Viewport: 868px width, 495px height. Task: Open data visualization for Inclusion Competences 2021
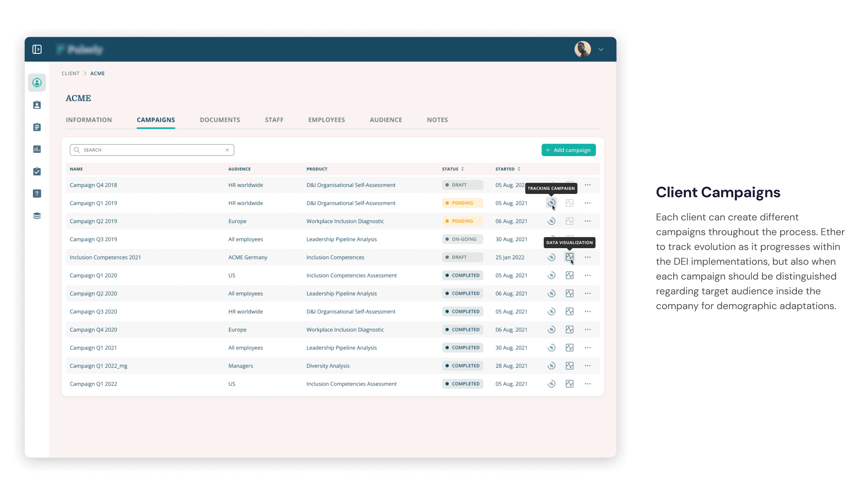pos(569,257)
